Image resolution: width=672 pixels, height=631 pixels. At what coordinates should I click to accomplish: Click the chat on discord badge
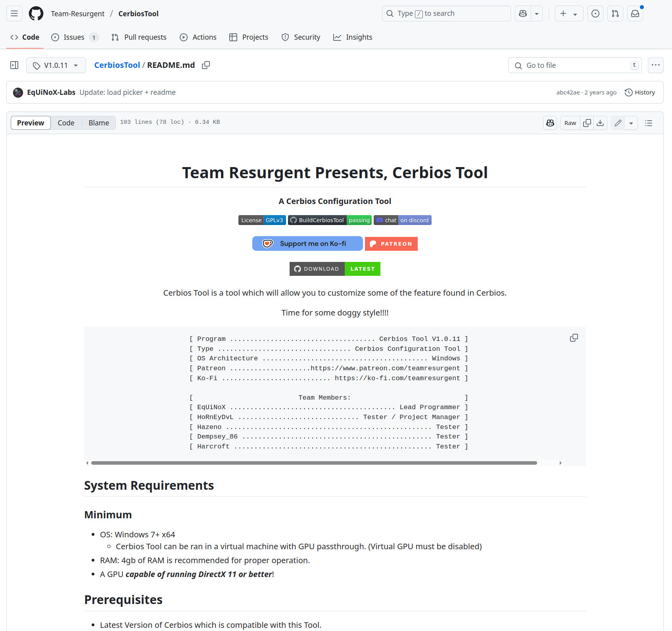[403, 220]
